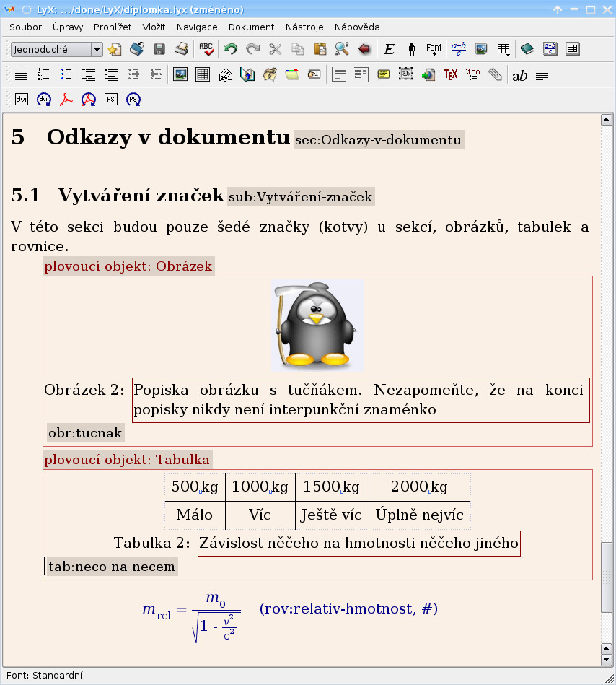Update PDF output icon
The width and height of the screenshot is (616, 685).
click(89, 100)
